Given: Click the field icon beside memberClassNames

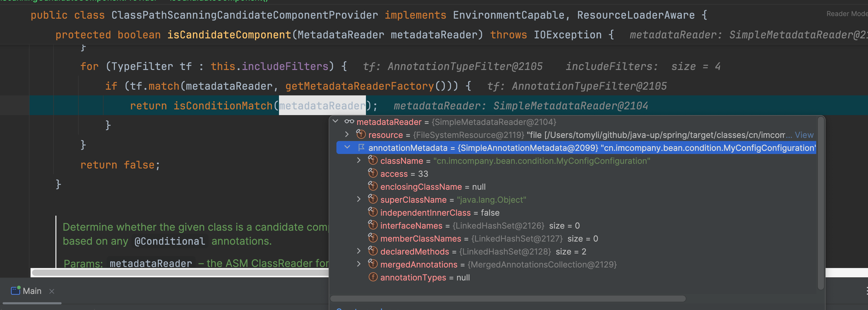Looking at the screenshot, I should 373,238.
